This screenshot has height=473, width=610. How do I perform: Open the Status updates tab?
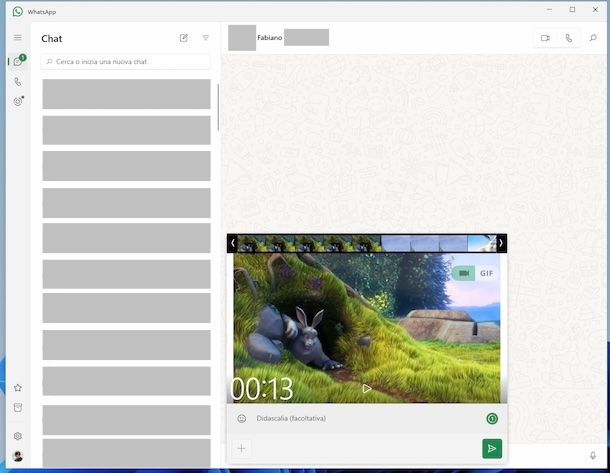(18, 102)
